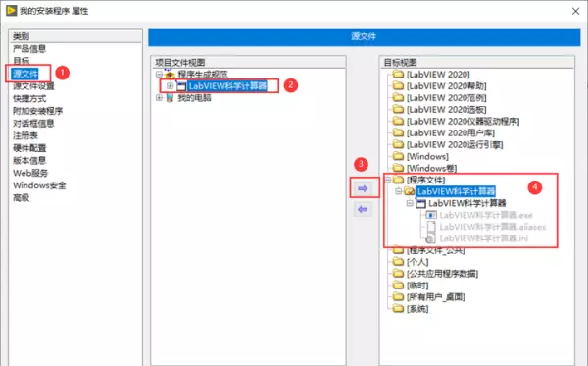The height and width of the screenshot is (366, 588).
Task: Click the remove left arrow button
Action: click(363, 209)
